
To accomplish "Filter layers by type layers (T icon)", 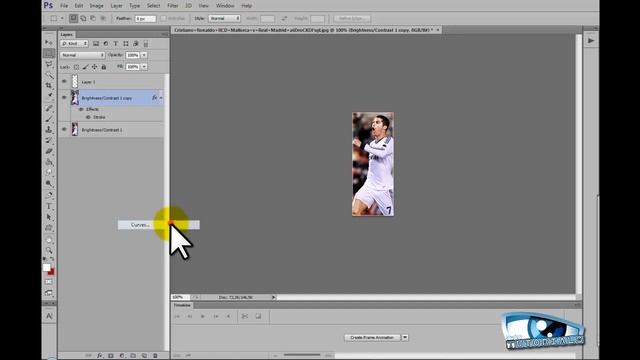I will click(x=116, y=43).
